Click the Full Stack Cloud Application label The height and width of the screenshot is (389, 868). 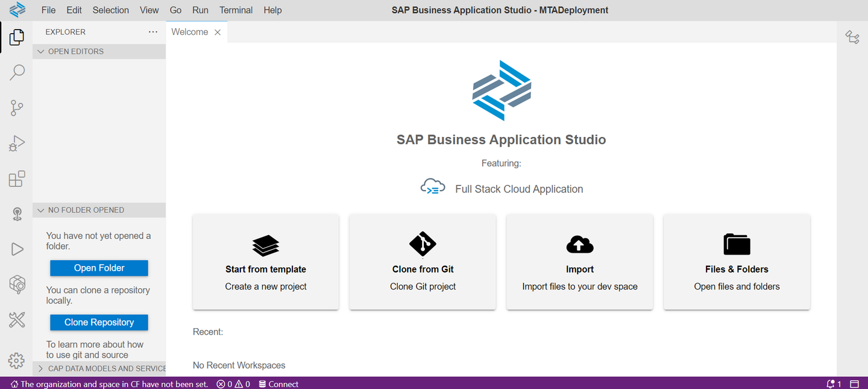pos(519,189)
